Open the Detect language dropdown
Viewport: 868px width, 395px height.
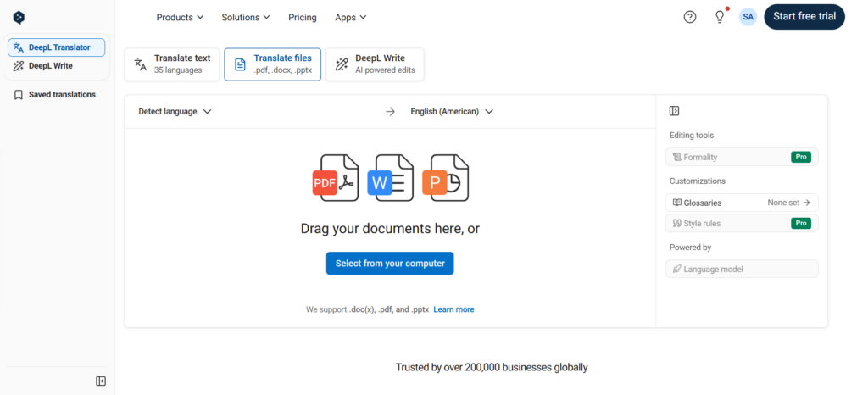[x=175, y=111]
